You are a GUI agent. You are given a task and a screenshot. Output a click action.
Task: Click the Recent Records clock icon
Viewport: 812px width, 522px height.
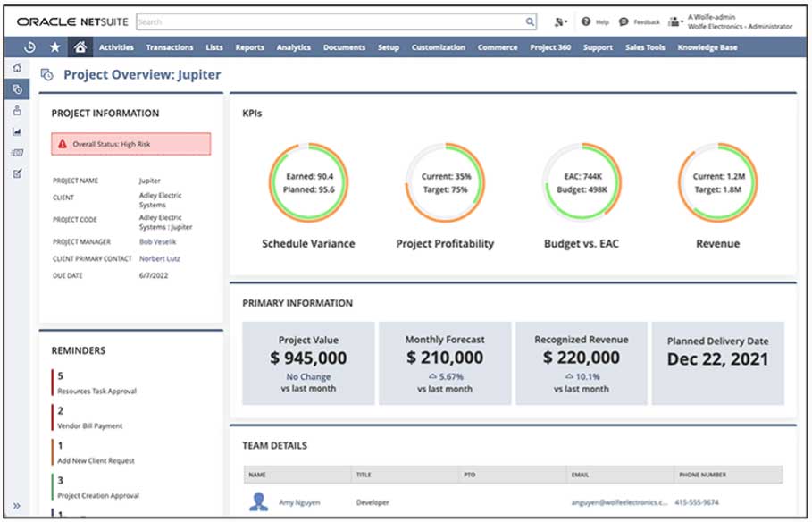pyautogui.click(x=29, y=47)
